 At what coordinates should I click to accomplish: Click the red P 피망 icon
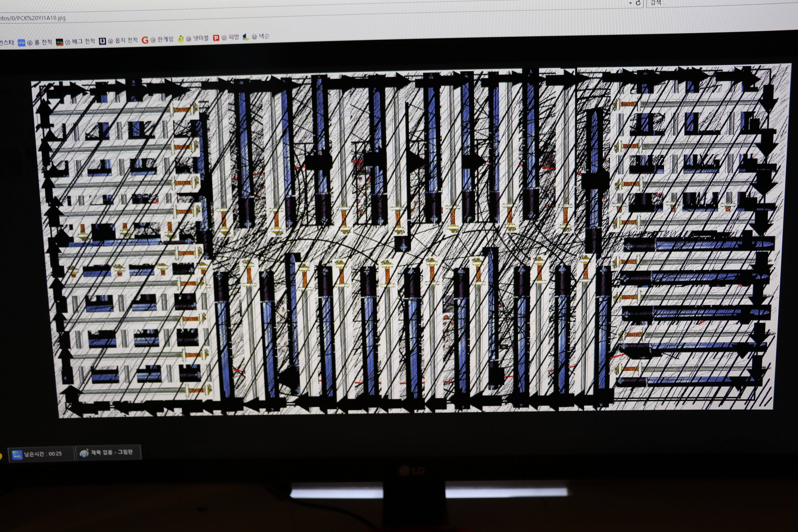pyautogui.click(x=216, y=38)
